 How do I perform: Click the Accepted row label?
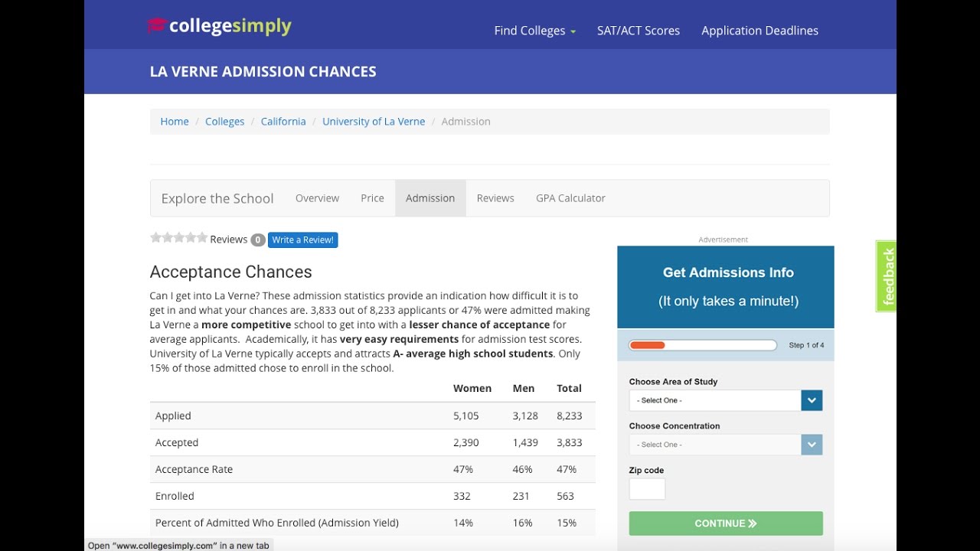click(177, 443)
